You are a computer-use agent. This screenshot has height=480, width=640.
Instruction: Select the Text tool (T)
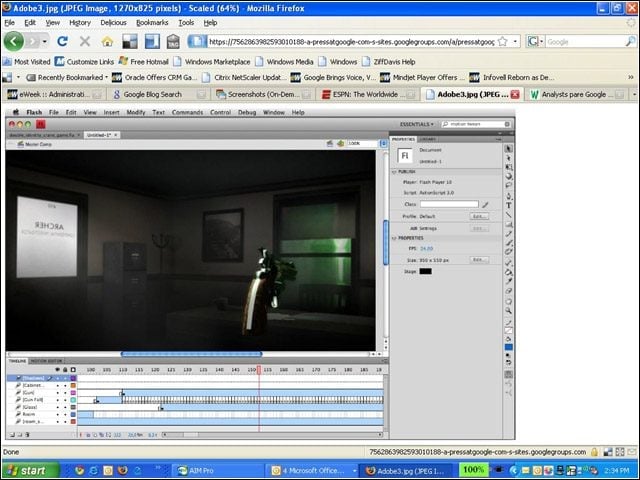tap(509, 205)
